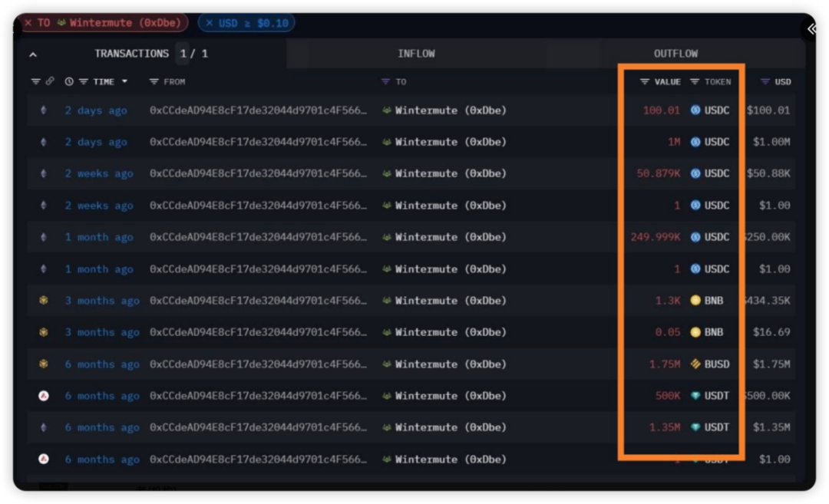Remove the TO Wintermute filter chip

tap(28, 23)
